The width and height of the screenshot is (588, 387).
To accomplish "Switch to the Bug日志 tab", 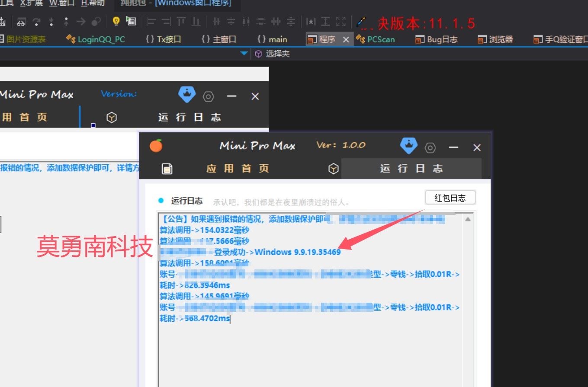I will click(x=436, y=39).
